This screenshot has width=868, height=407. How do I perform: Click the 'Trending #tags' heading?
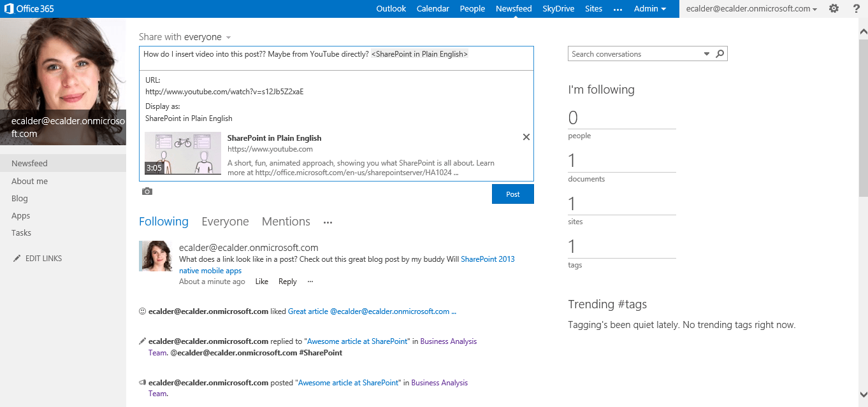coord(607,304)
